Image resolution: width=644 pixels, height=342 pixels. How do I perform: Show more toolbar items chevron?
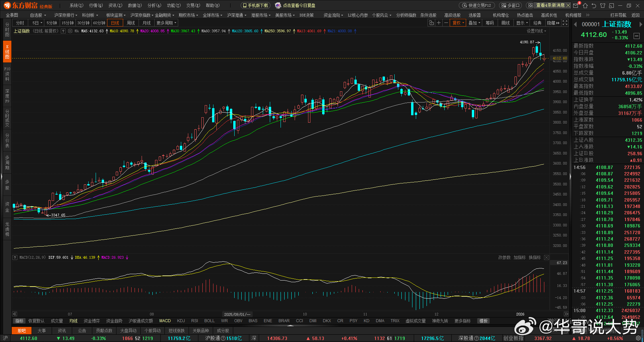pyautogui.click(x=588, y=15)
